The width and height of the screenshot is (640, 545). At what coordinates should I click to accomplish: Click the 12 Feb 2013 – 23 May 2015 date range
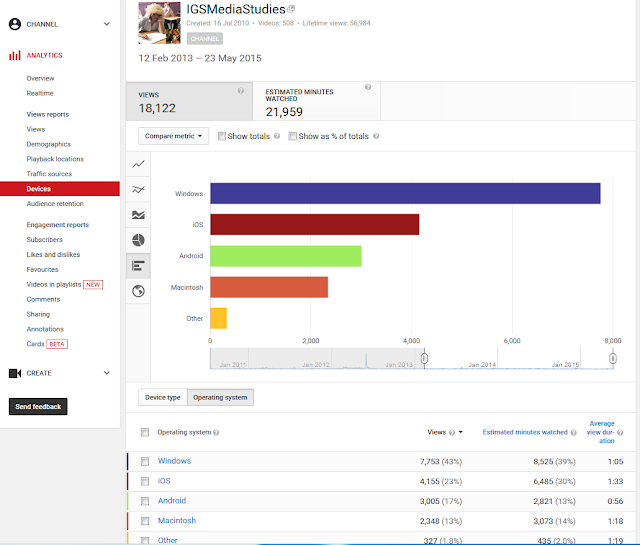point(200,58)
